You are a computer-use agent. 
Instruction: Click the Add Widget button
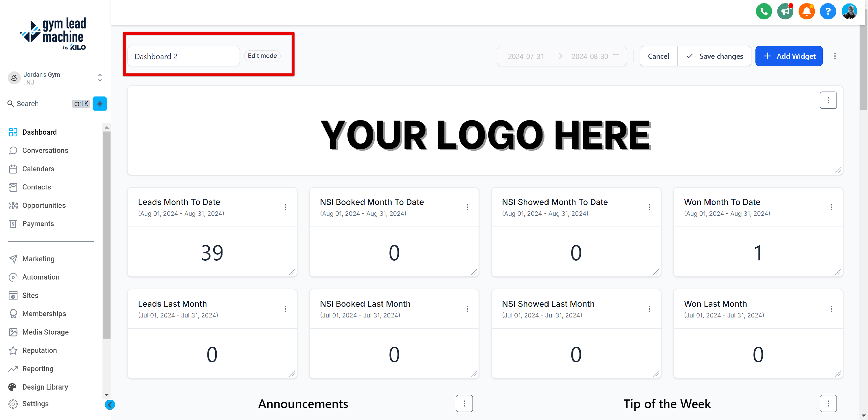789,56
